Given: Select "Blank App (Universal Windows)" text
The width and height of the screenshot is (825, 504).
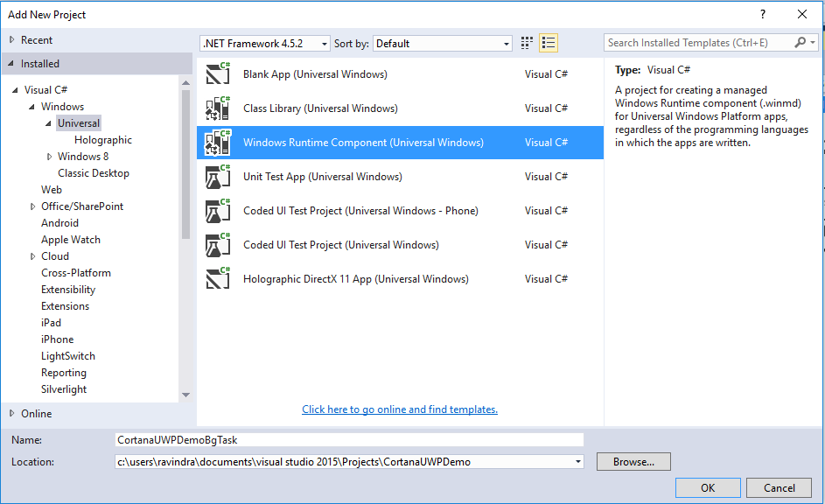Looking at the screenshot, I should [315, 74].
